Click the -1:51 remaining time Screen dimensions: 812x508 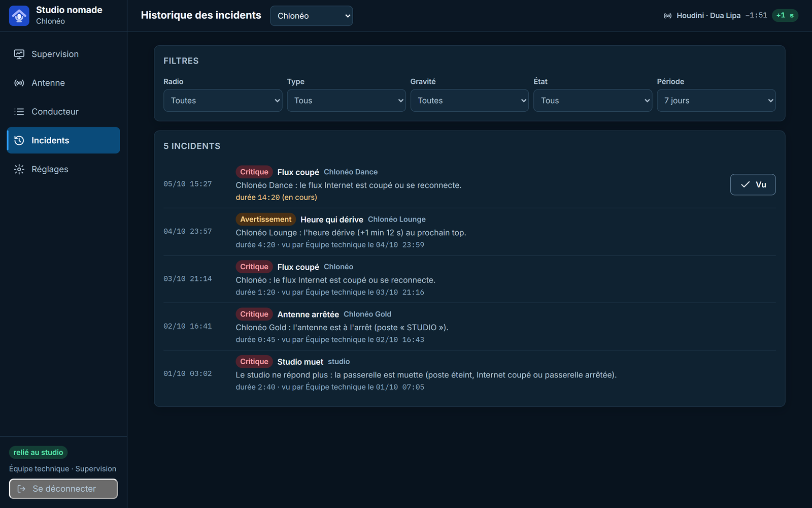pyautogui.click(x=756, y=16)
